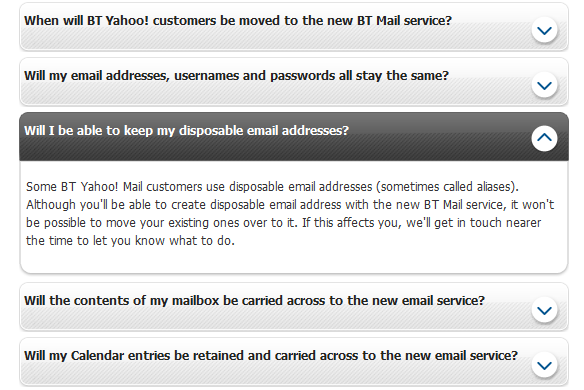Click the first answer line mentioning aliases
The height and width of the screenshot is (390, 584).
coord(272,187)
